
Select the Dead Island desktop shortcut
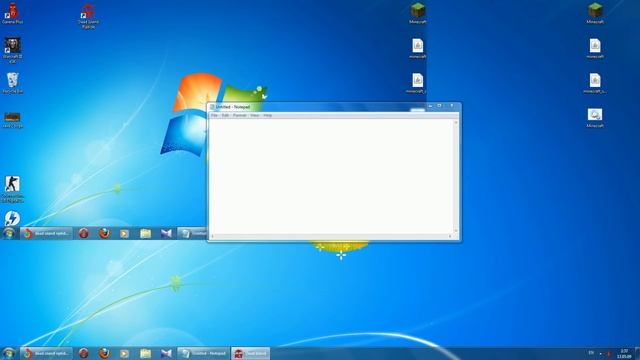point(88,16)
